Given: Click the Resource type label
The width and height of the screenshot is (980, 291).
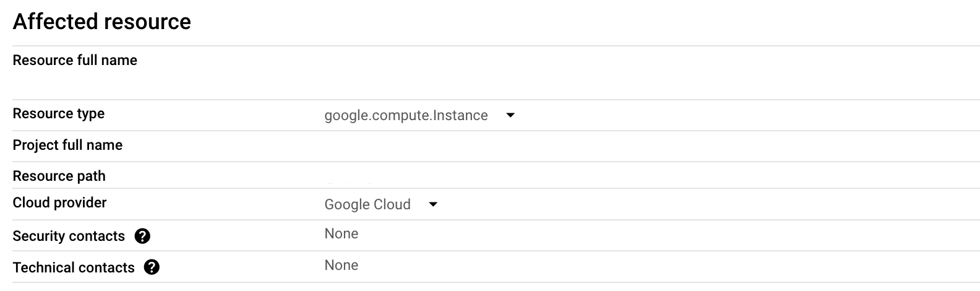Looking at the screenshot, I should [59, 114].
